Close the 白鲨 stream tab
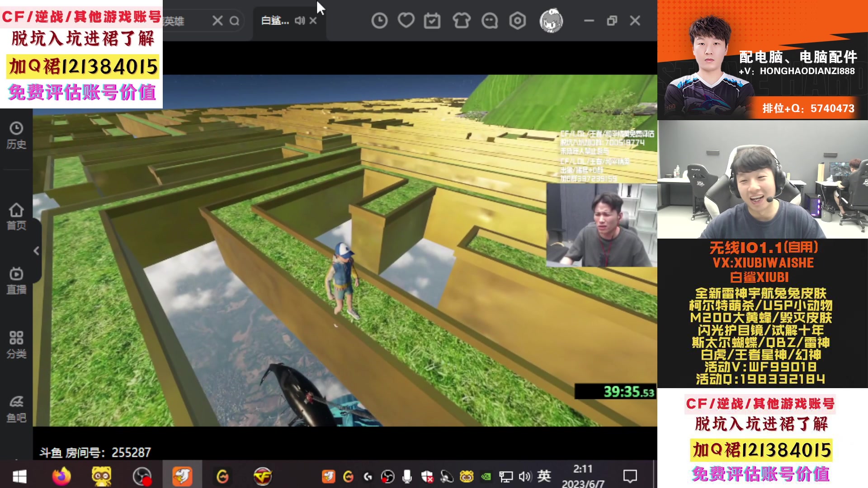The image size is (868, 488). [x=313, y=21]
